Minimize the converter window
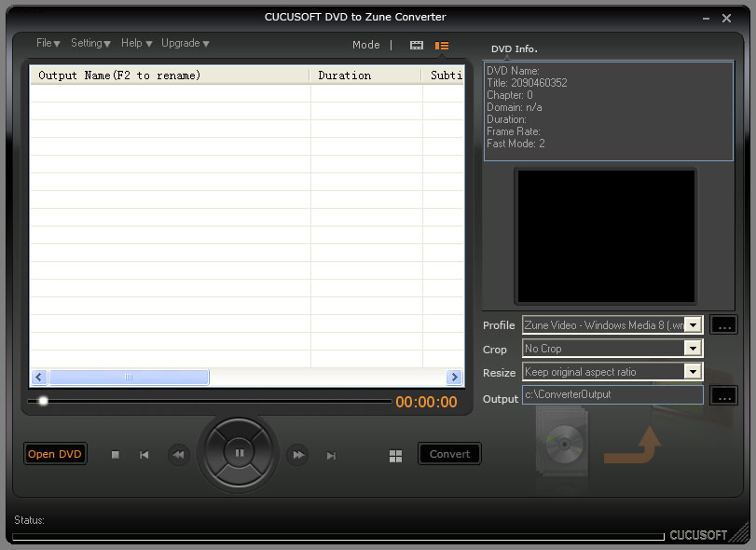756x550 pixels. click(706, 19)
